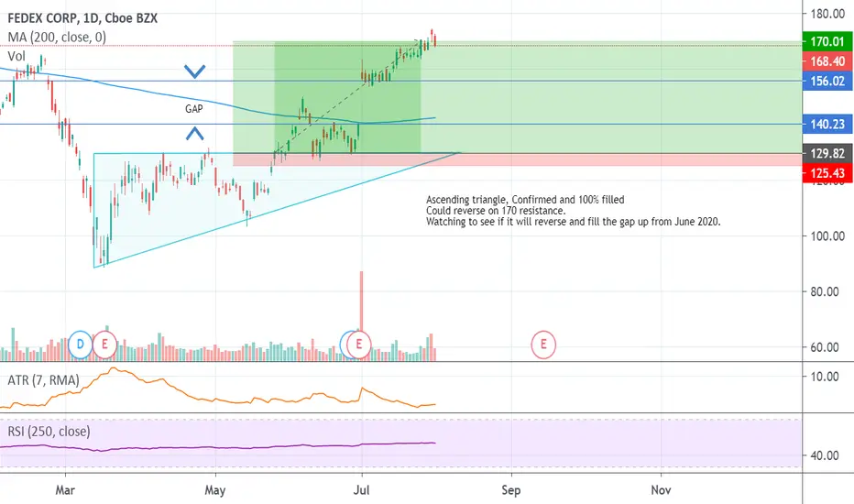Select the MA (200, close, 0) indicator label

[x=57, y=37]
